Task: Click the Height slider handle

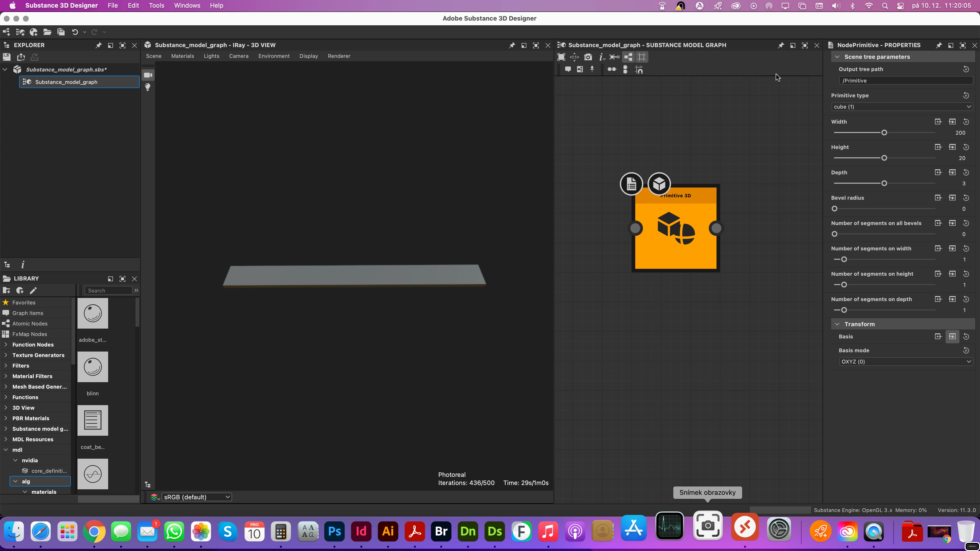Action: click(884, 158)
